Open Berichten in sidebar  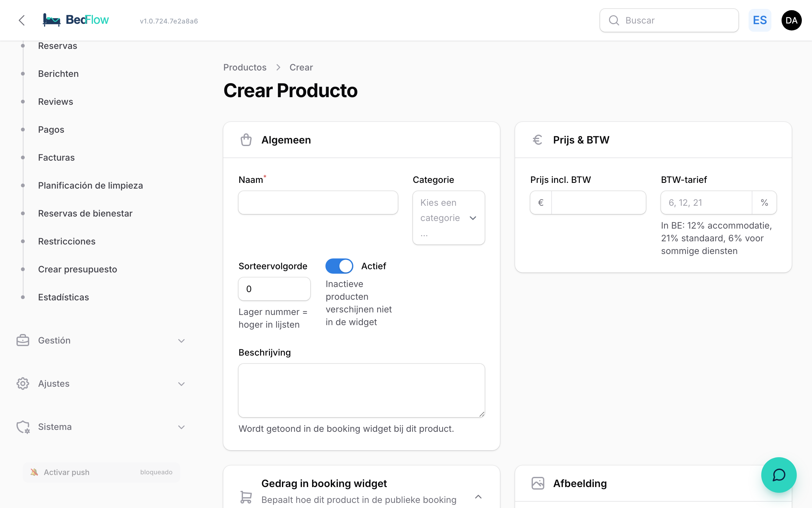58,74
